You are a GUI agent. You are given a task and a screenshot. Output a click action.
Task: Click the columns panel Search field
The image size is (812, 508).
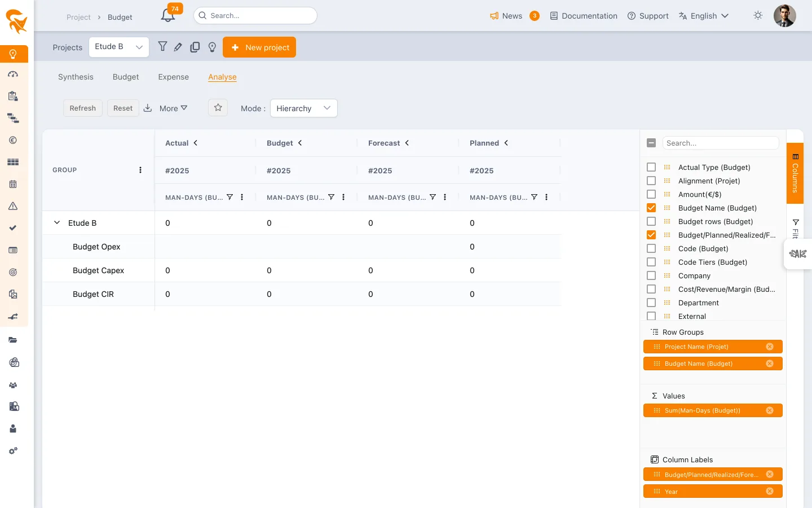pos(721,143)
